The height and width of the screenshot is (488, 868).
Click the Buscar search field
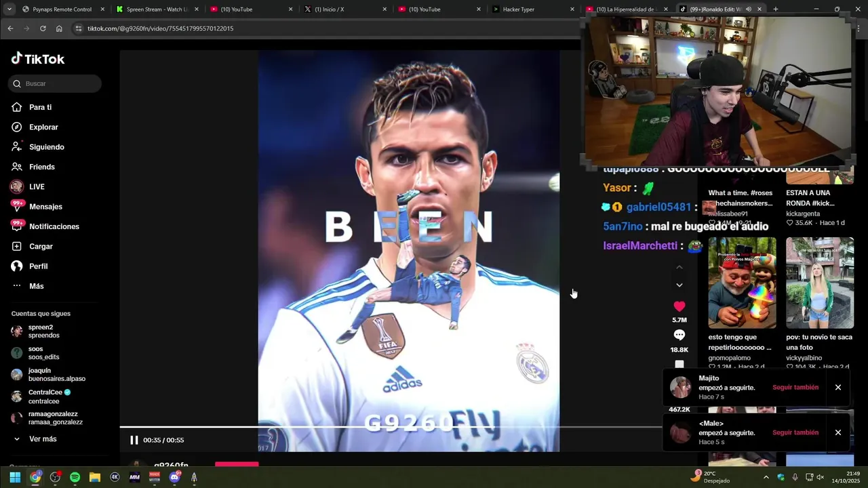click(x=55, y=83)
